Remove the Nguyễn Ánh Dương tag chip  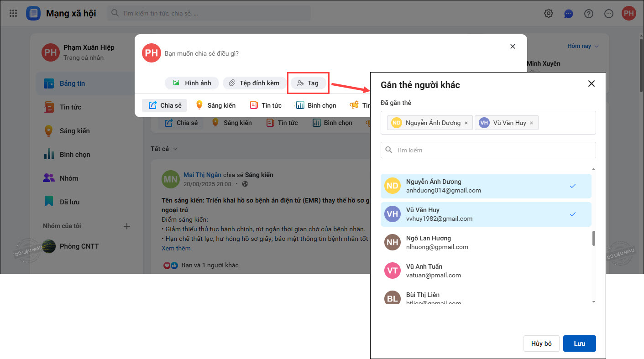[466, 123]
